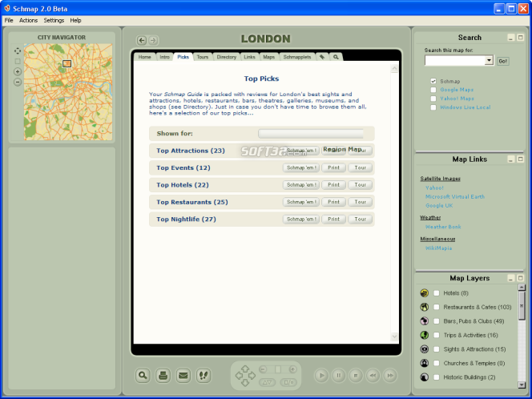Check the Bars, Pubs & Clubs (49) checkbox
The image size is (532, 399).
click(437, 321)
